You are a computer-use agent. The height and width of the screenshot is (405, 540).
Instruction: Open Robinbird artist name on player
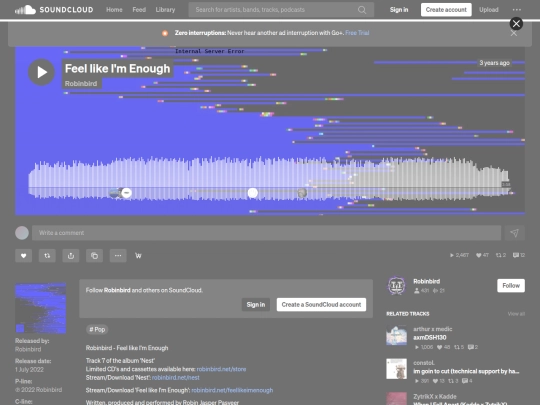coord(81,83)
